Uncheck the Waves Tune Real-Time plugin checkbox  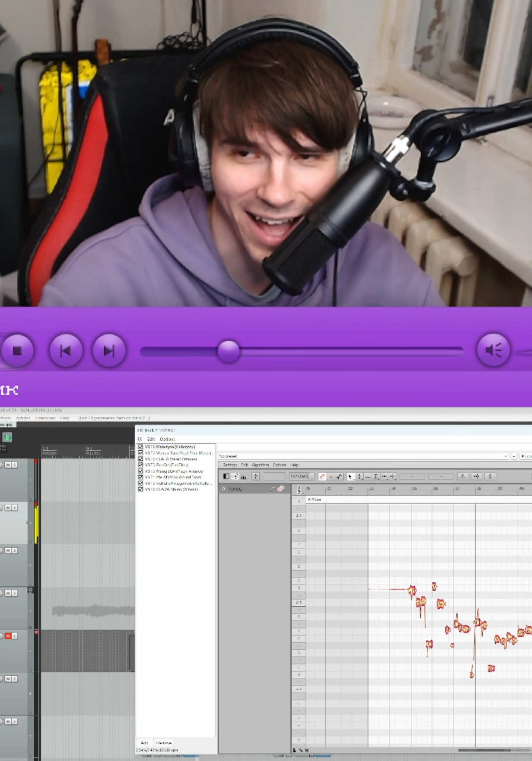(140, 453)
